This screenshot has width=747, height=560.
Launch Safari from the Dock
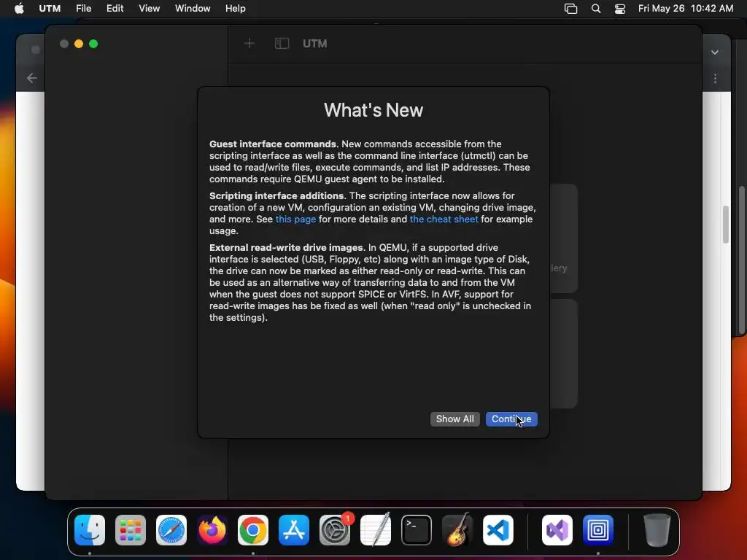(171, 530)
